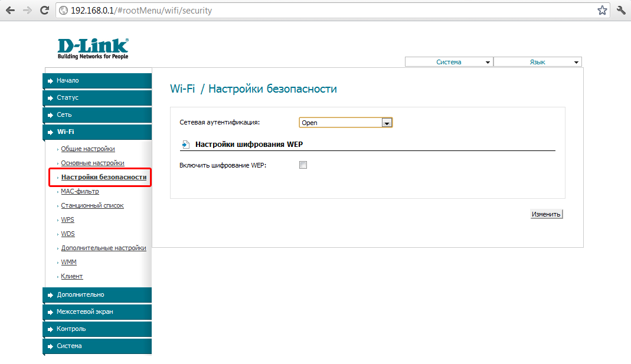Open the Клиент link
The image size is (631, 364).
click(x=71, y=276)
